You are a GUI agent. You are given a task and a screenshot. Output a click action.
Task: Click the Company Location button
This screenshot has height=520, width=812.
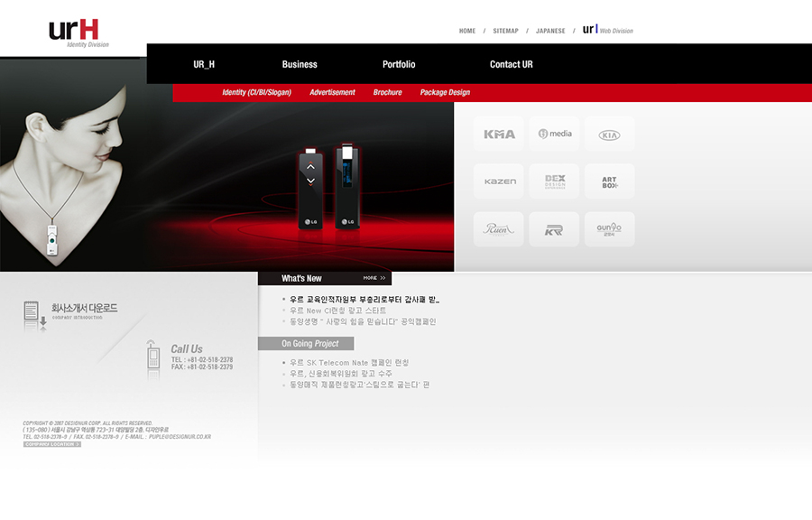(51, 444)
